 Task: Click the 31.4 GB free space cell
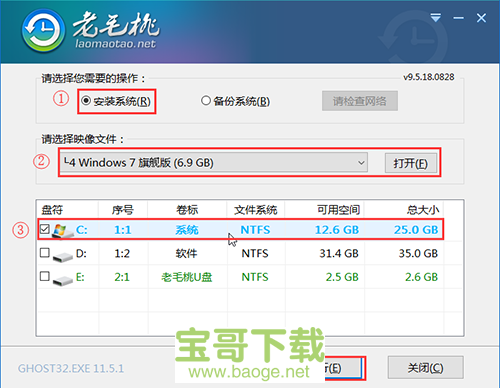click(x=339, y=253)
